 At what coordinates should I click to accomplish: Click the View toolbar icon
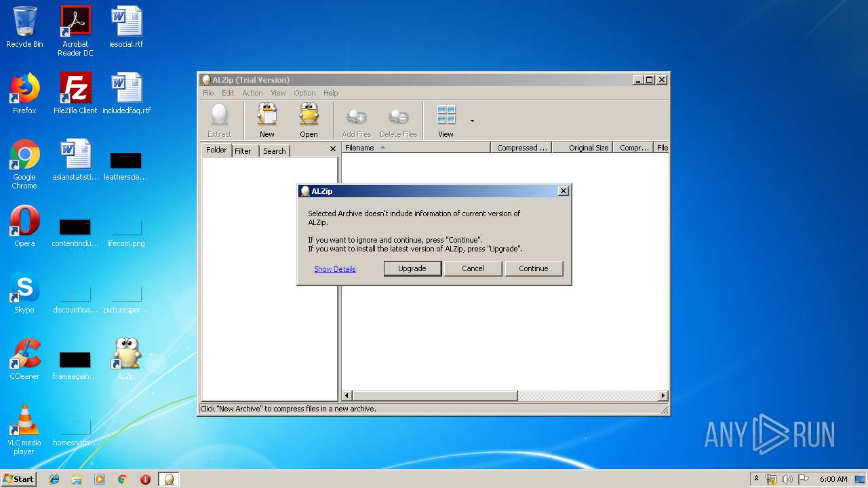pos(446,121)
